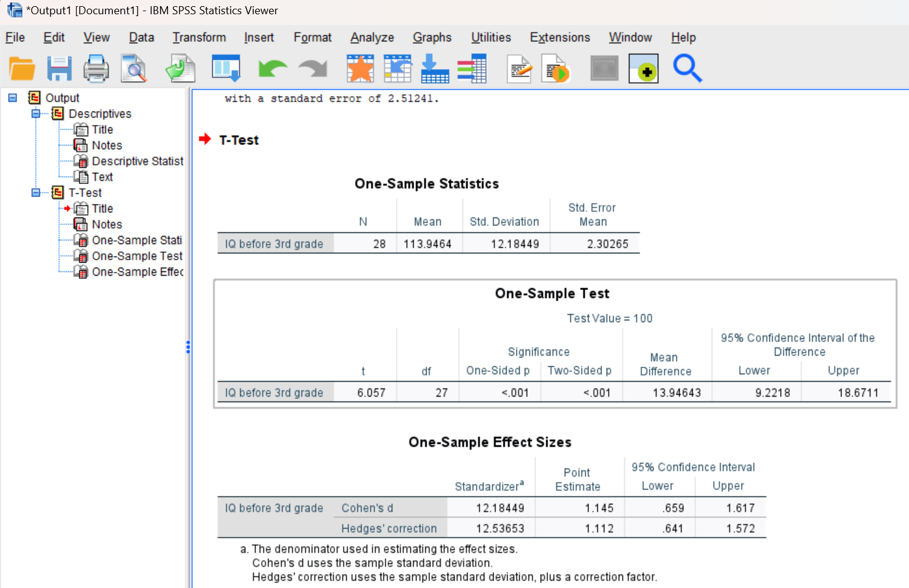Image resolution: width=909 pixels, height=588 pixels.
Task: Click Hedges' correction row label
Action: click(x=389, y=529)
